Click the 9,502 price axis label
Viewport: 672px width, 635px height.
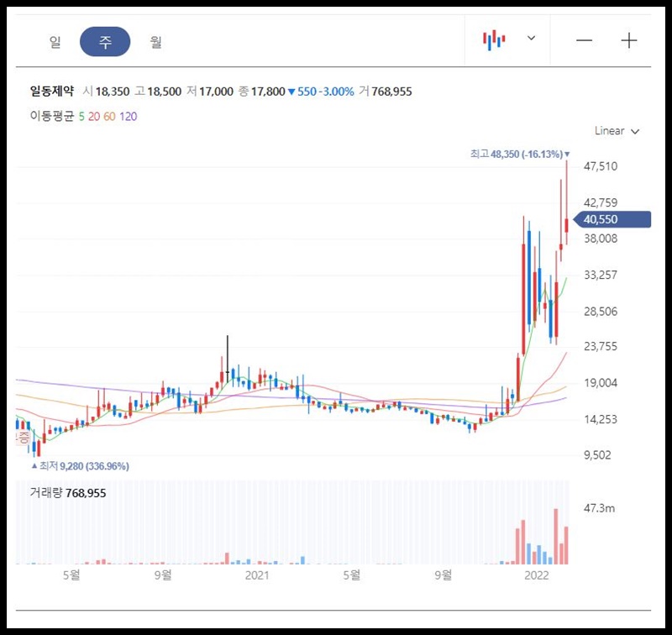point(597,455)
